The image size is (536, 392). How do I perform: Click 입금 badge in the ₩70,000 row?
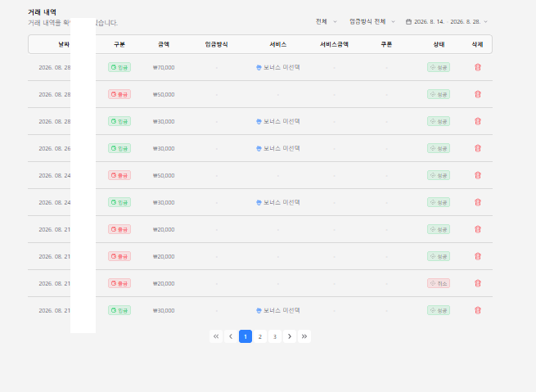click(x=119, y=67)
